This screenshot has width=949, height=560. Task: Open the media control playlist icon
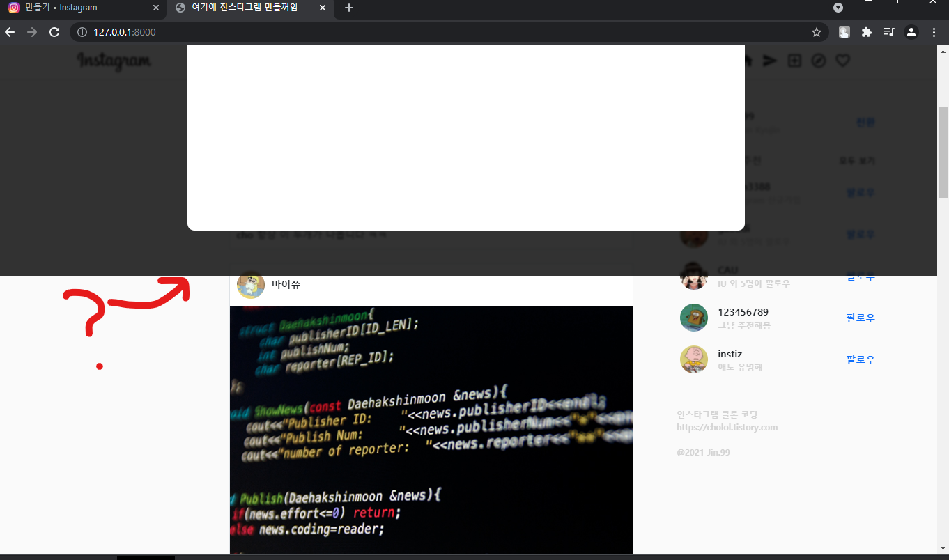coord(888,32)
